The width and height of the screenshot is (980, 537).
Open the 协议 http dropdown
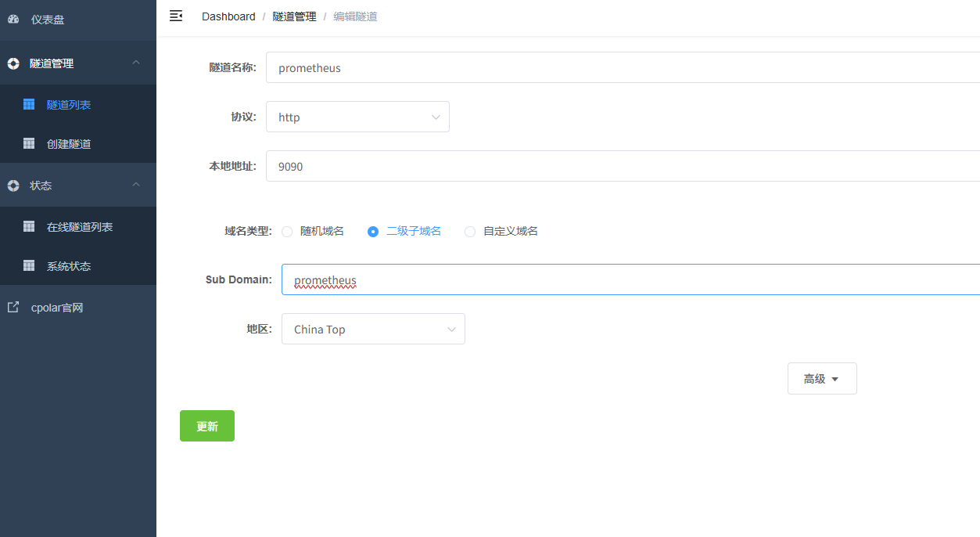[x=357, y=117]
